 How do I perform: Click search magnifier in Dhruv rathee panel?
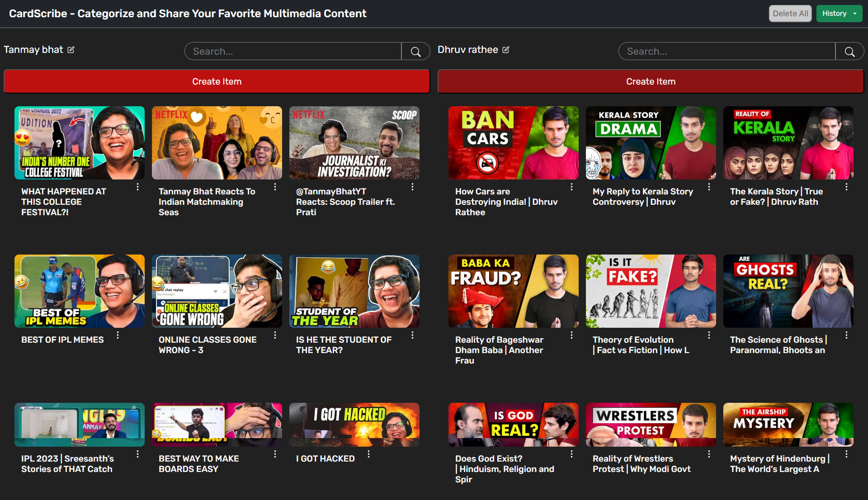pos(849,52)
